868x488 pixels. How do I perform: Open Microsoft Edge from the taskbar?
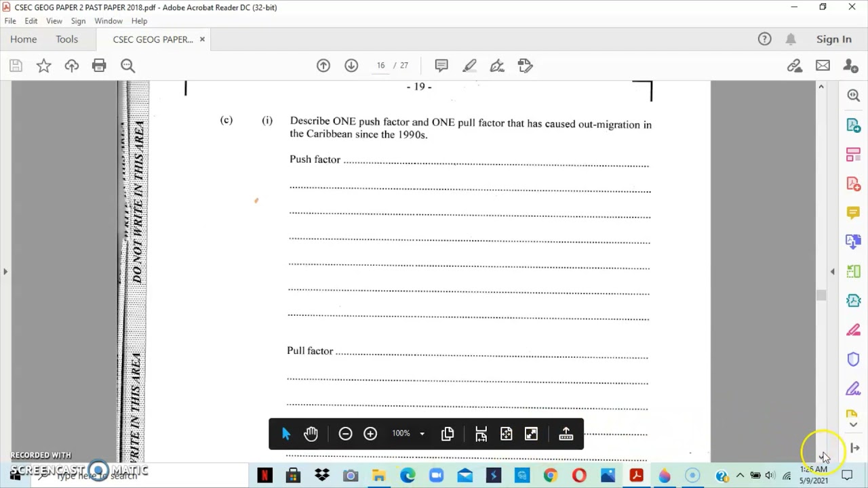(x=408, y=475)
